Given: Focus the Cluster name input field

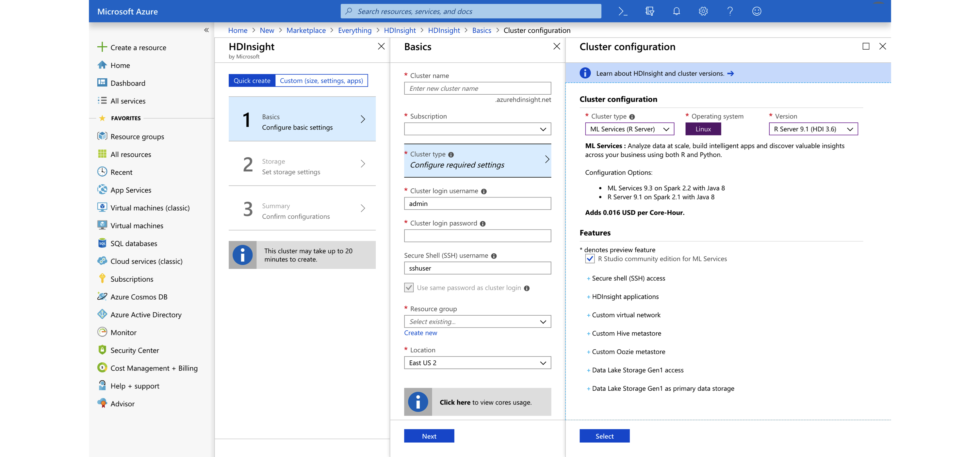Looking at the screenshot, I should (x=478, y=88).
